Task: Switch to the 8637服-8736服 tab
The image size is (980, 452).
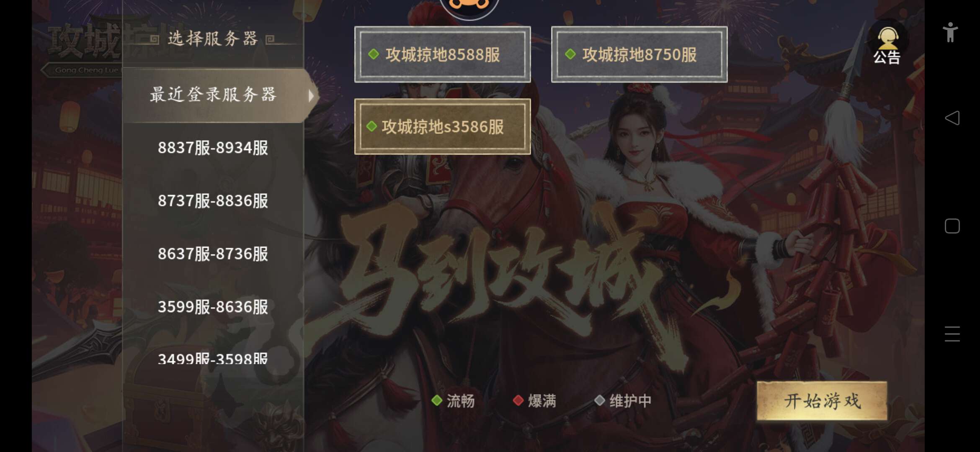Action: point(213,254)
